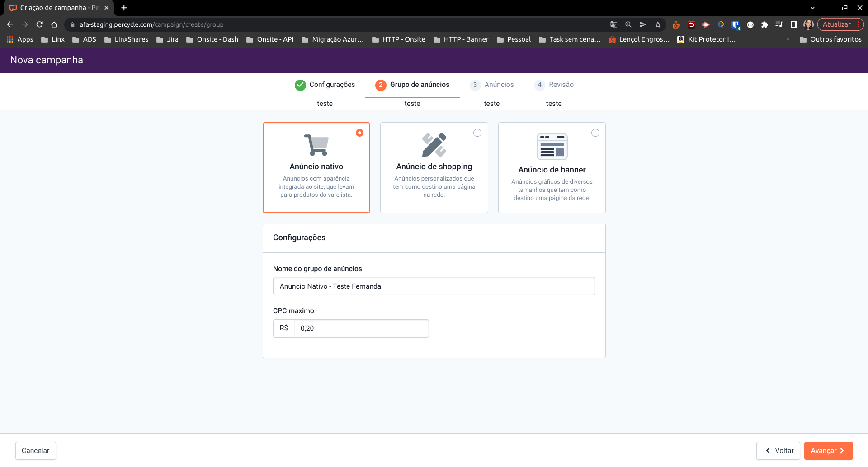Select the Anúncio nativo radio button

359,133
